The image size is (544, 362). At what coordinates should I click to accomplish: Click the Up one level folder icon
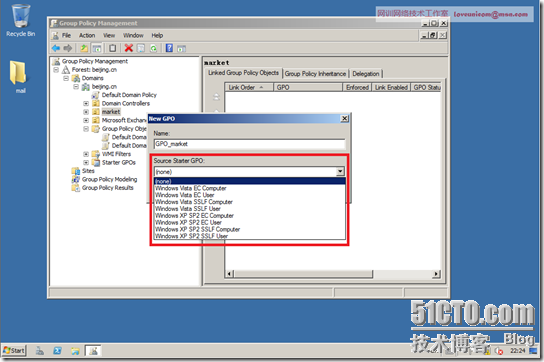[84, 48]
